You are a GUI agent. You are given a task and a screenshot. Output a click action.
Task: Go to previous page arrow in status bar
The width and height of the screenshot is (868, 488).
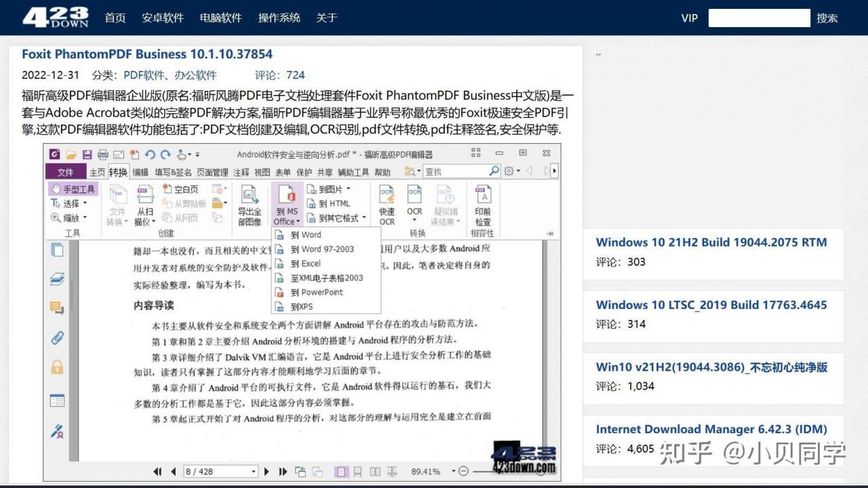[x=174, y=471]
